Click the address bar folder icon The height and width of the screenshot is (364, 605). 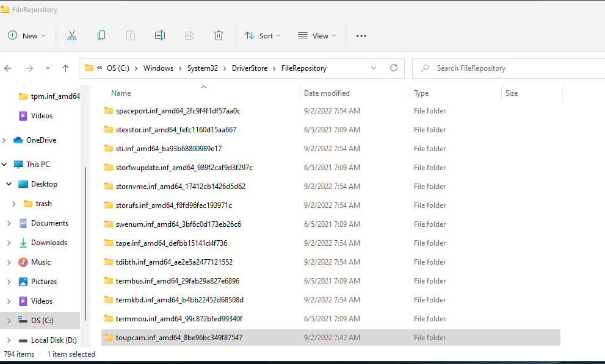pos(89,68)
